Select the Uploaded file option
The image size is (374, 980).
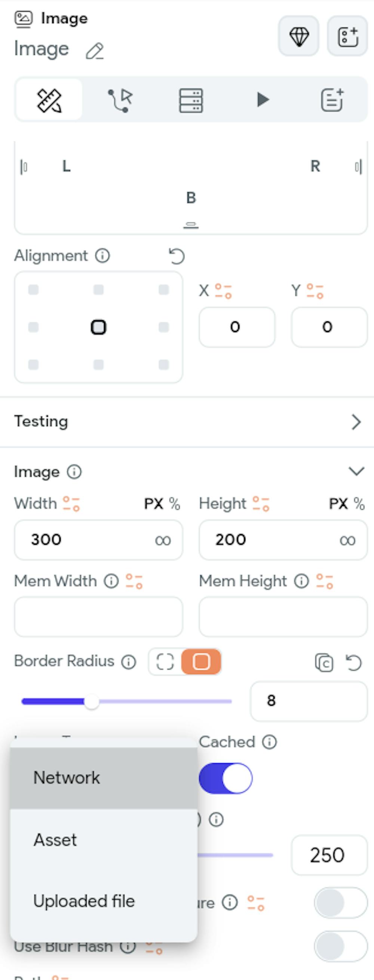(x=84, y=901)
